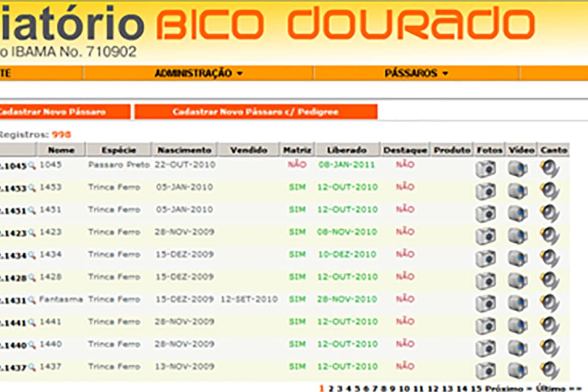Open photos camera icon for bird 1453
Screen dimensions: 588x392
(x=485, y=191)
